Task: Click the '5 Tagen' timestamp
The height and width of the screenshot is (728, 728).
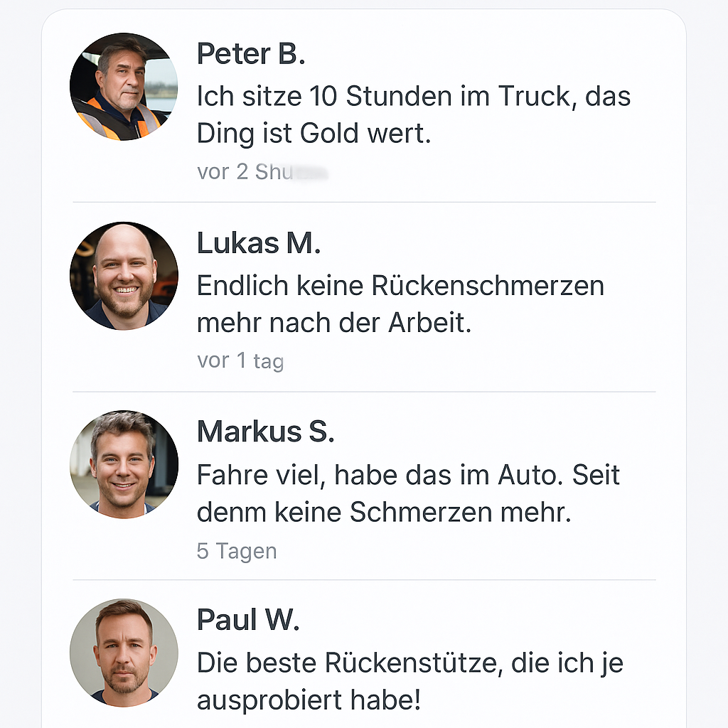Action: click(x=236, y=550)
